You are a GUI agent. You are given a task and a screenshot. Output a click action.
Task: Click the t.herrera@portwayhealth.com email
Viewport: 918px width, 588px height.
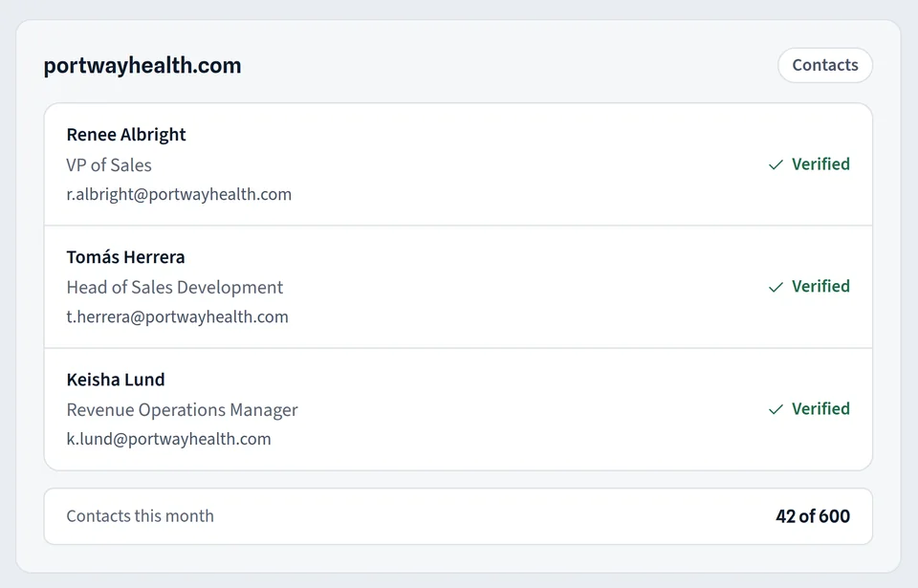coord(177,316)
